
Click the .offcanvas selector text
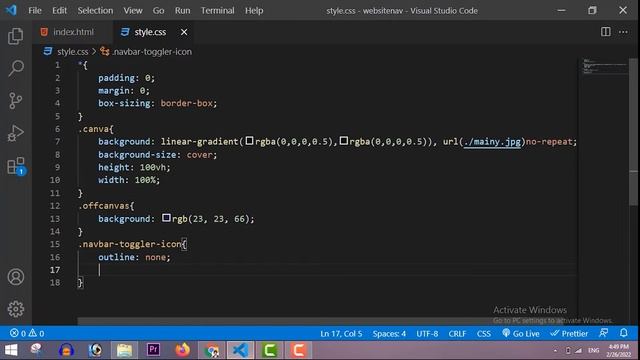click(104, 206)
